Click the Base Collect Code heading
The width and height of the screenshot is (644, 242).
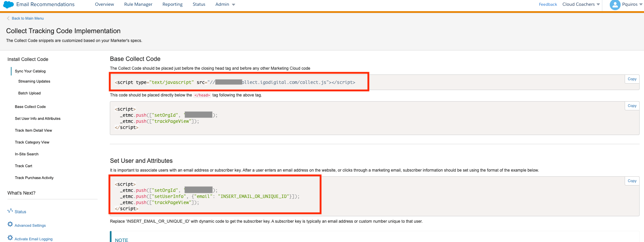coord(135,59)
